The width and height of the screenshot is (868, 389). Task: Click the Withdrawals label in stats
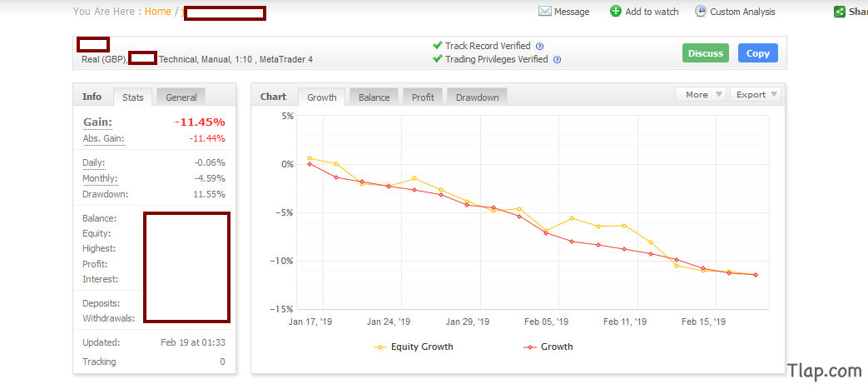(x=108, y=319)
